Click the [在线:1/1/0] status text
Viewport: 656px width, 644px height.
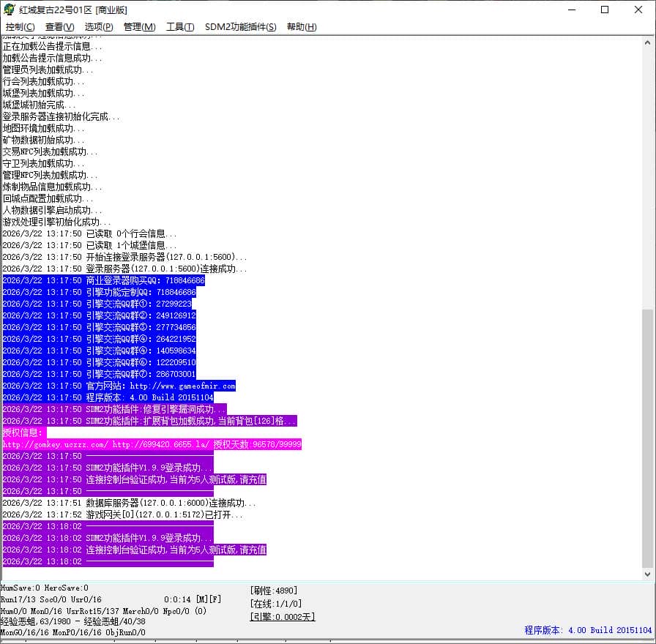[276, 604]
